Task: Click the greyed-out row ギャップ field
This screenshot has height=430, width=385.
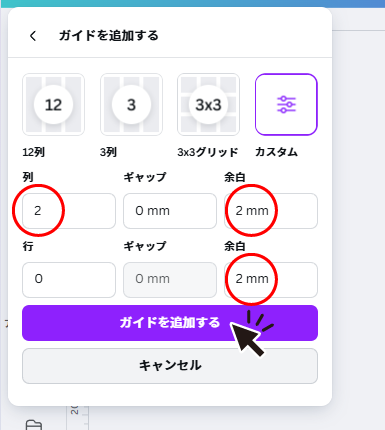Action: coord(170,280)
